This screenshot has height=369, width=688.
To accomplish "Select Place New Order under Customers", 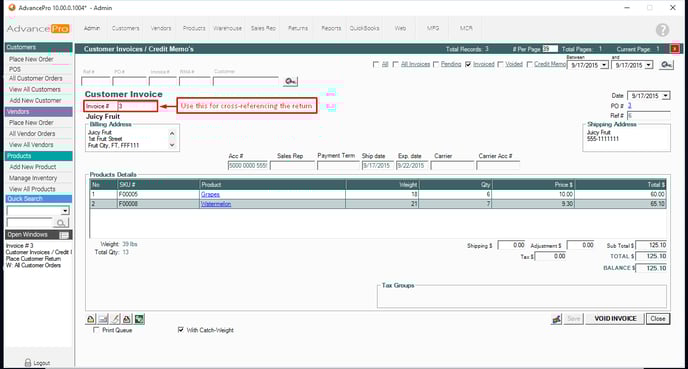I will pos(31,59).
